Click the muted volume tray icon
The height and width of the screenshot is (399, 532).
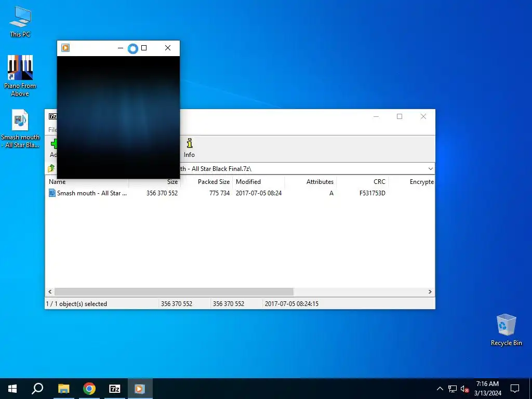465,389
